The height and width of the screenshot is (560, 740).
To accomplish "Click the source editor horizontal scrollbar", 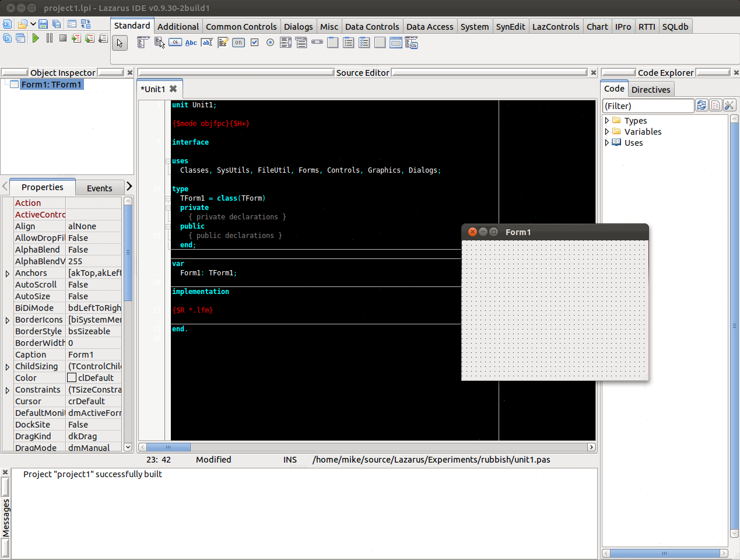I will tap(367, 447).
